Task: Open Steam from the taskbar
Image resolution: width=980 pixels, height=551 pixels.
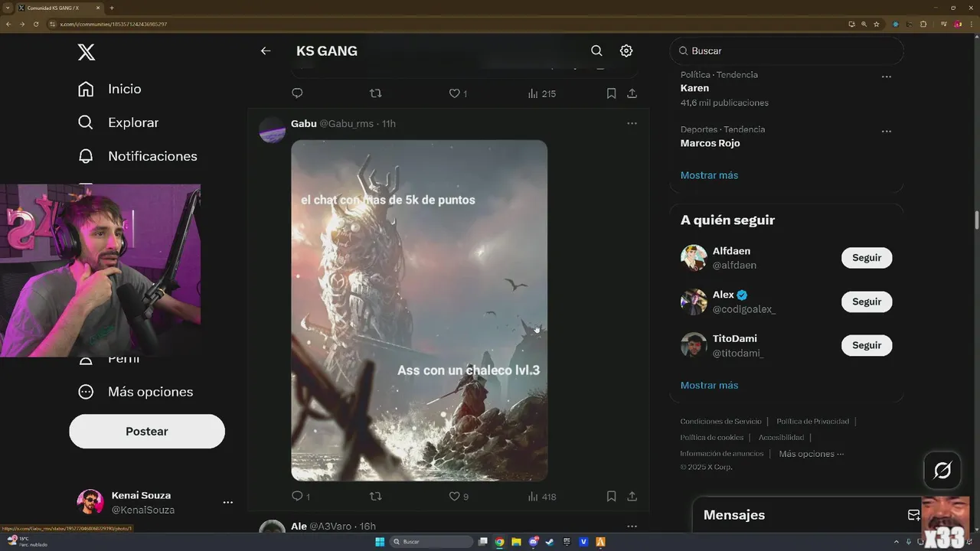Action: [550, 542]
